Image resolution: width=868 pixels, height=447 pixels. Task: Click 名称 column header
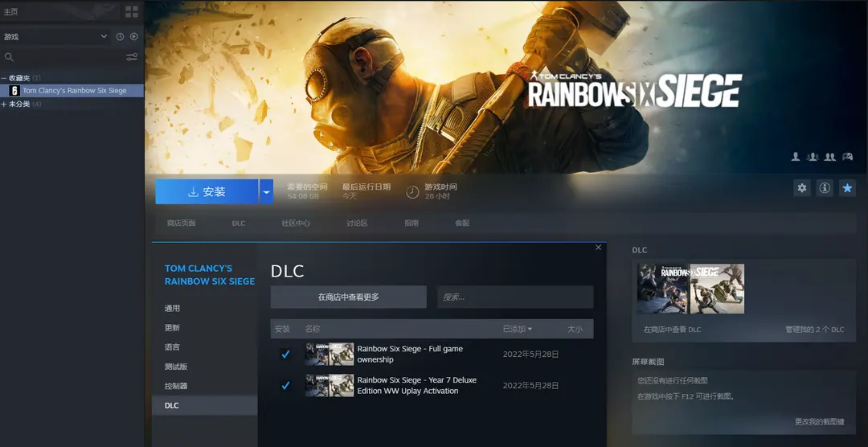point(312,329)
